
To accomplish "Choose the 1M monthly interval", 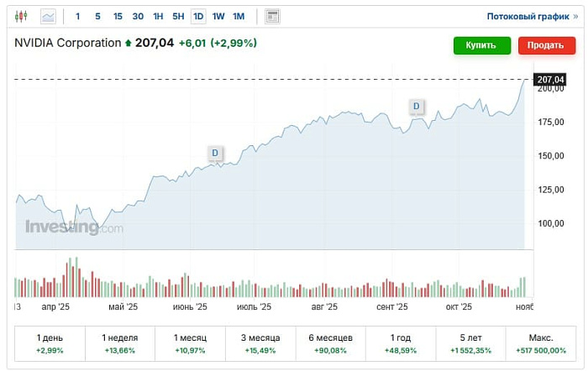I will coord(239,16).
